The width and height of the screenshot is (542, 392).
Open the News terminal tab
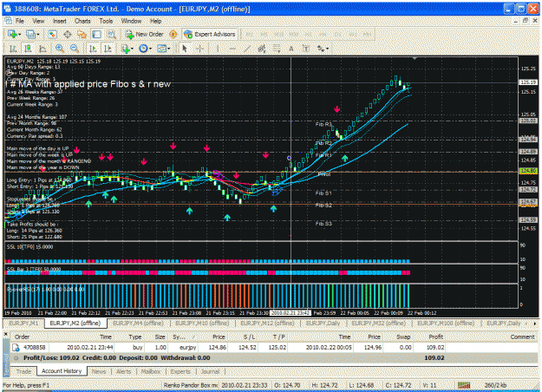tap(99, 371)
